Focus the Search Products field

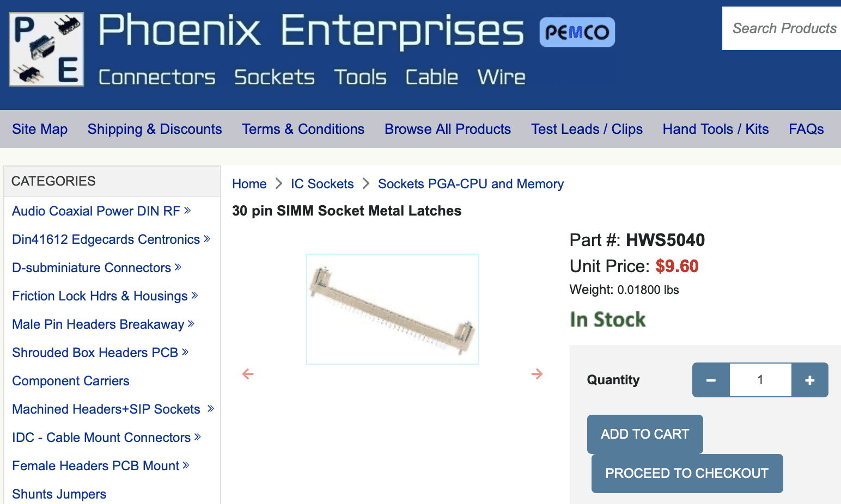(x=782, y=28)
